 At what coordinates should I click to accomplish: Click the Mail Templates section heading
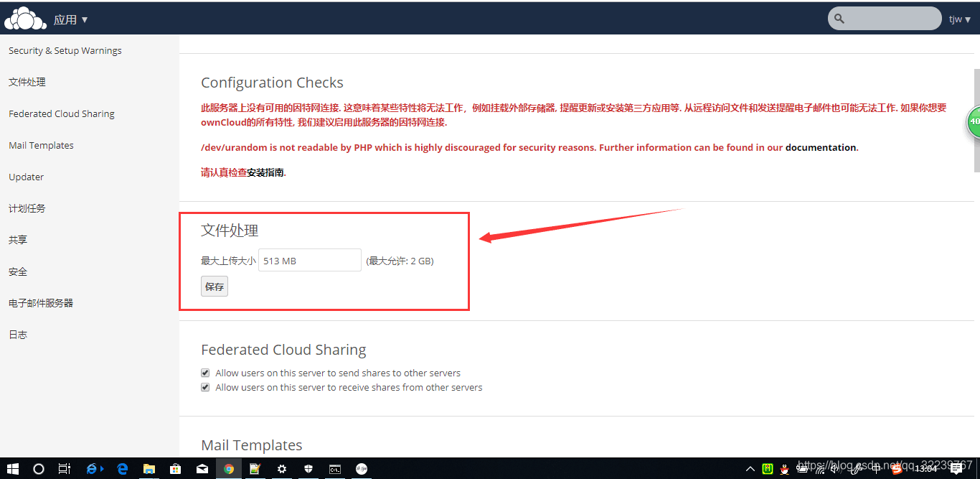pos(252,445)
